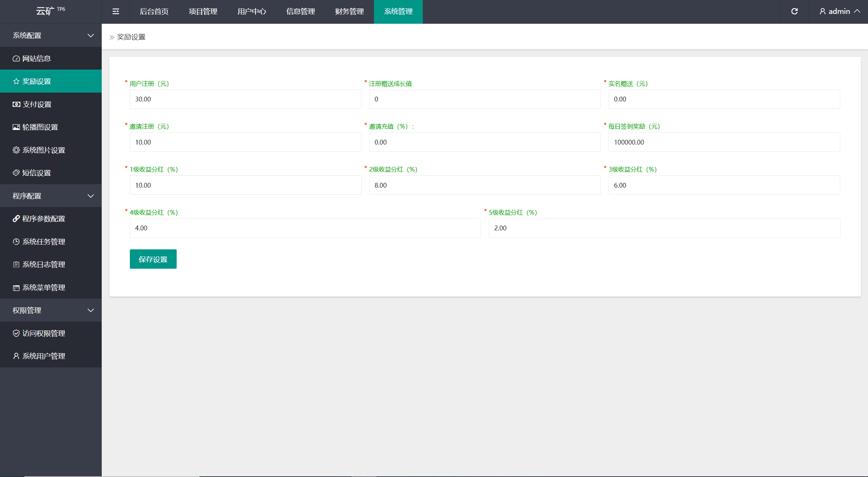Switch to 用户中心 top menu
868x477 pixels.
pos(252,12)
